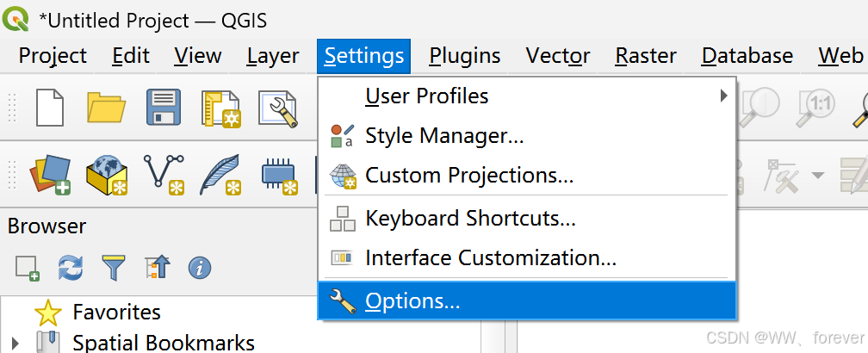Open Keyboard Shortcuts... dialog
This screenshot has height=353, width=868.
(527, 219)
